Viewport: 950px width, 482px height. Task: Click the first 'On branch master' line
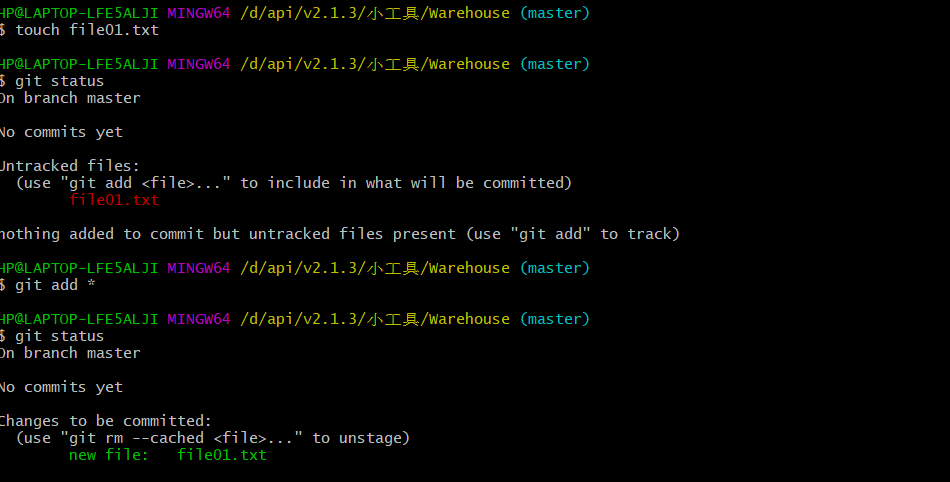pos(70,97)
